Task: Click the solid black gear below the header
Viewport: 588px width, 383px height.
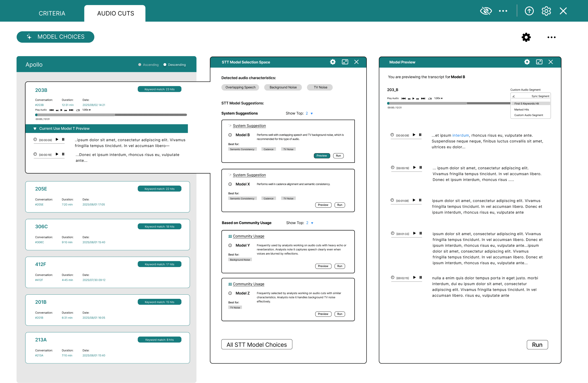Action: tap(526, 37)
